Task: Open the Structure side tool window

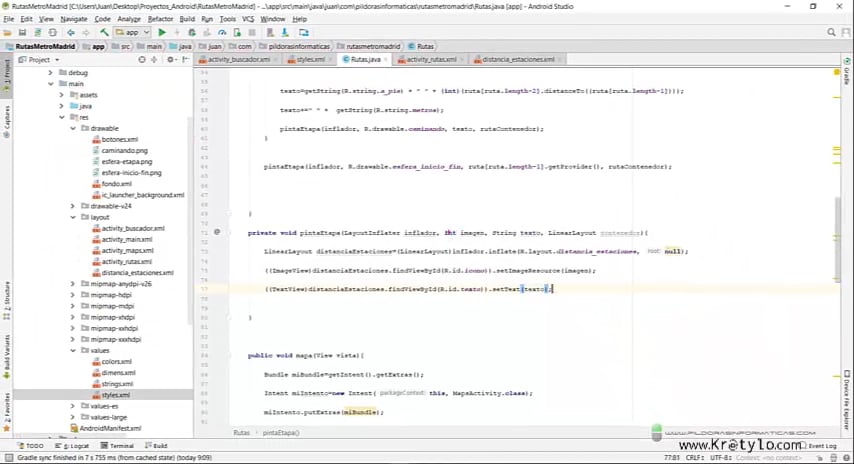Action: coord(7,301)
